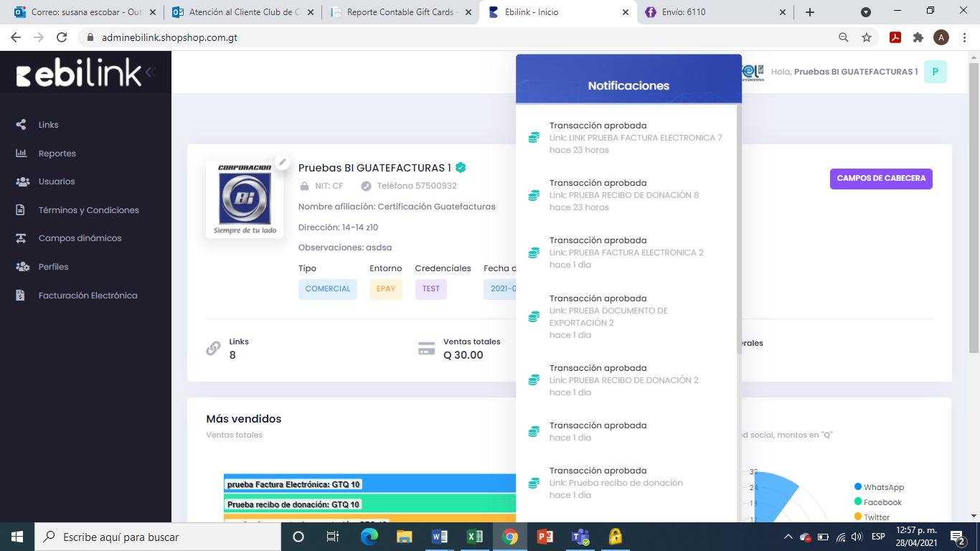
Task: Click the Campos dinámicos text-field icon
Action: [x=22, y=238]
